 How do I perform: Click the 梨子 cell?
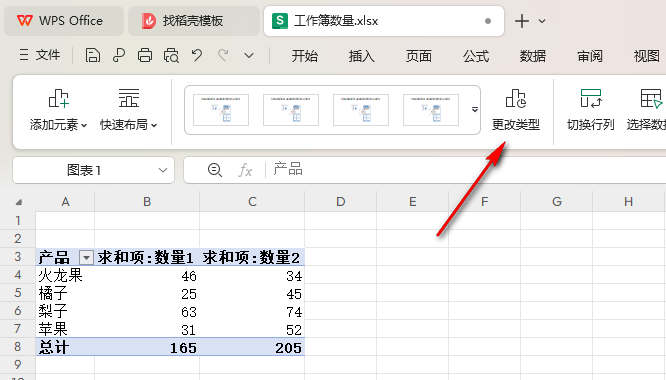tap(65, 311)
